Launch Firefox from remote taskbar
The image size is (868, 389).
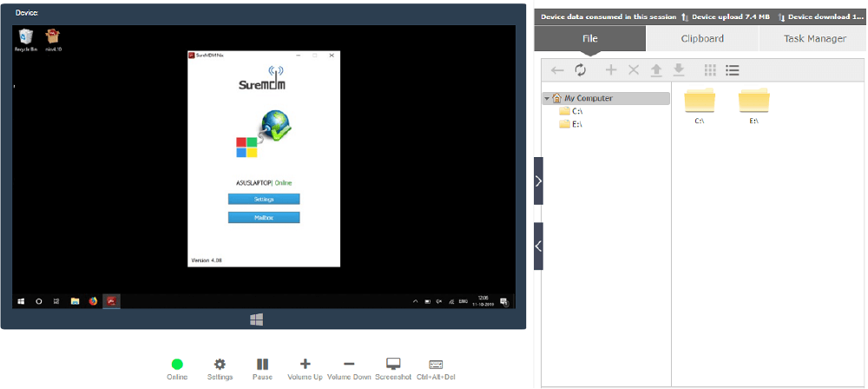(x=93, y=301)
